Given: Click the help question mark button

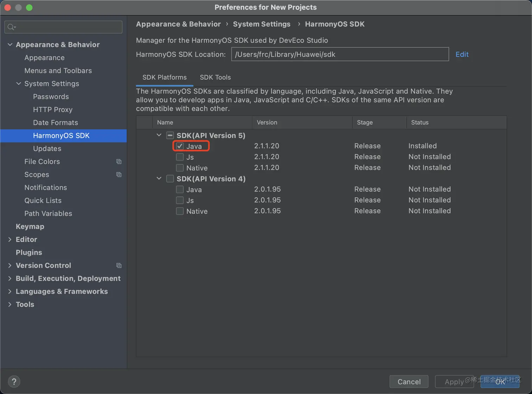Looking at the screenshot, I should pyautogui.click(x=14, y=382).
